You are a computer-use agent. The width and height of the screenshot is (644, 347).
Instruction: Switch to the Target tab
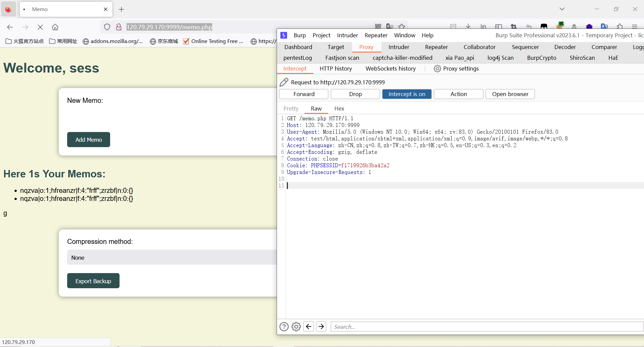point(336,47)
